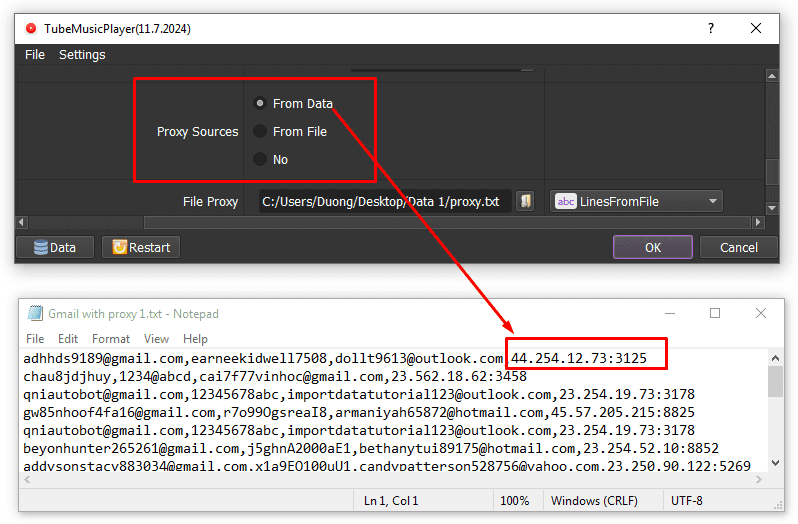Minimize the Notepad window

click(x=670, y=313)
